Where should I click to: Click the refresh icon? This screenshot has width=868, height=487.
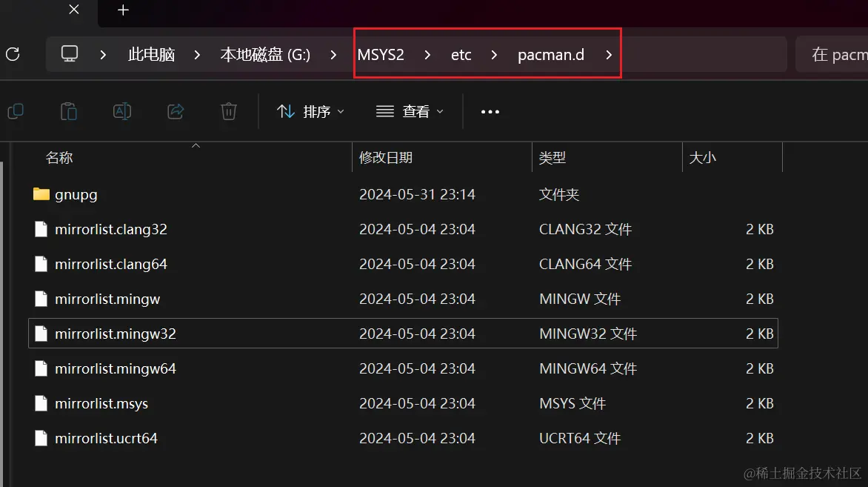coord(13,54)
